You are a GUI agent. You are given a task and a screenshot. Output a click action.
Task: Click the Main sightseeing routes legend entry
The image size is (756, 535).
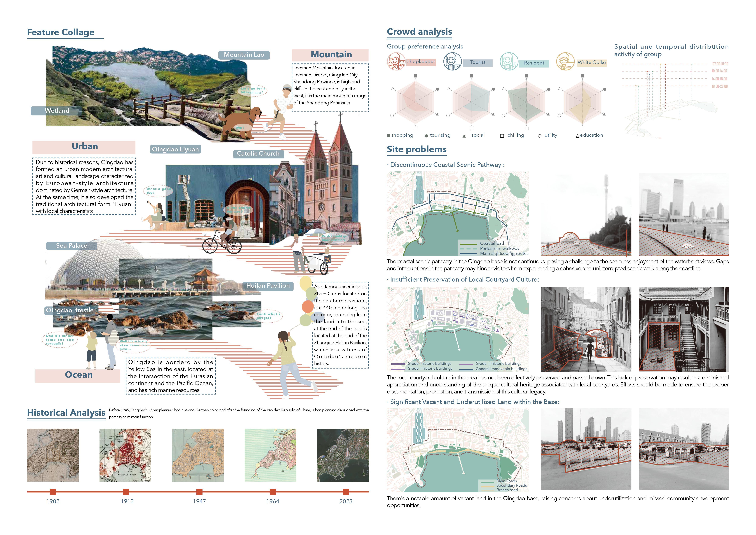tap(494, 253)
